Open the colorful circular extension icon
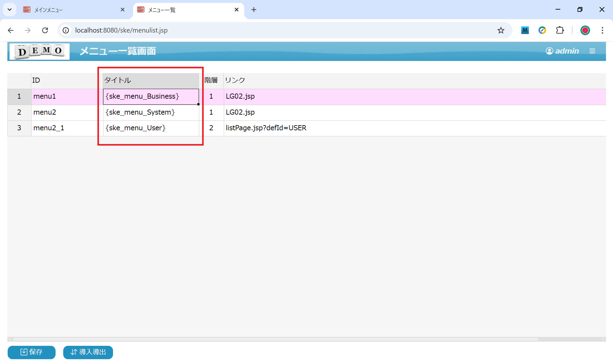 542,30
